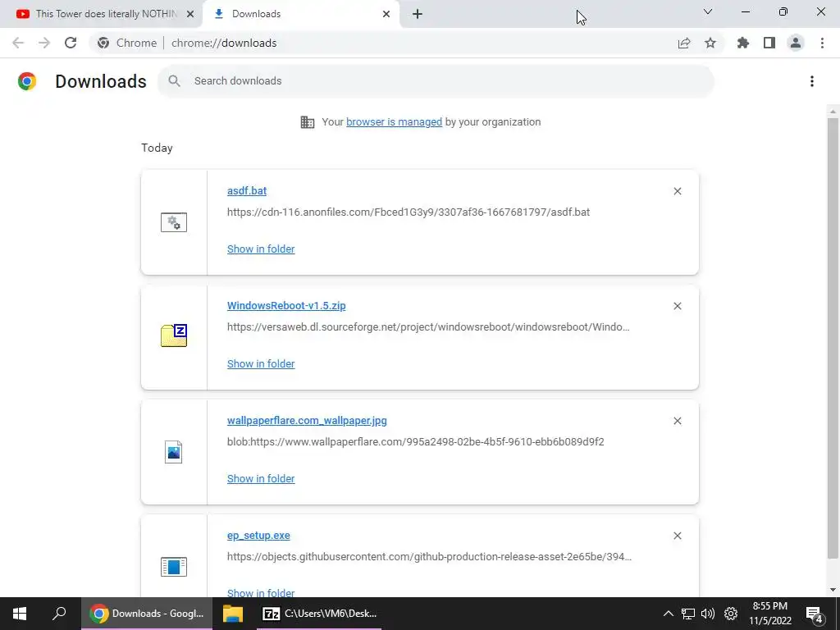
Task: Open a new tab with plus button
Action: pyautogui.click(x=418, y=14)
